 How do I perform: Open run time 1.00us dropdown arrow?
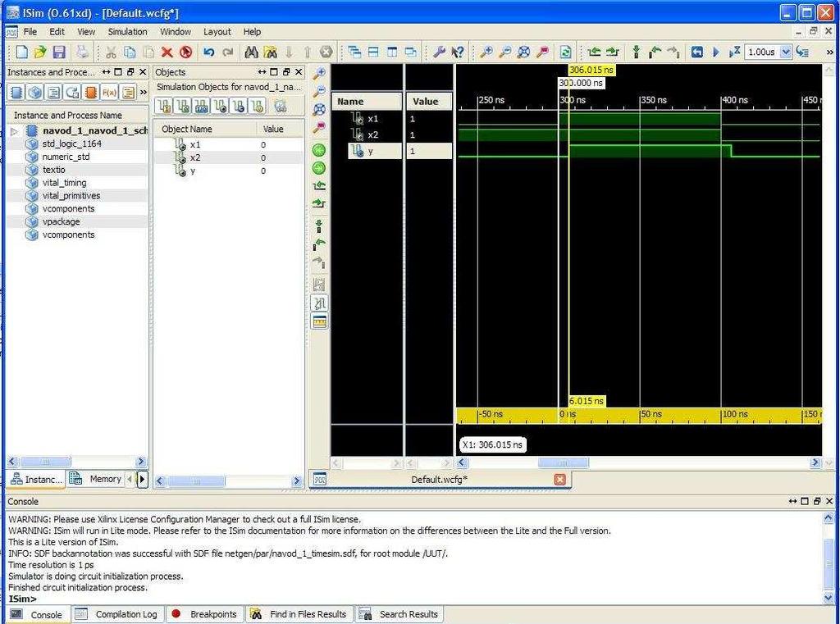[785, 52]
